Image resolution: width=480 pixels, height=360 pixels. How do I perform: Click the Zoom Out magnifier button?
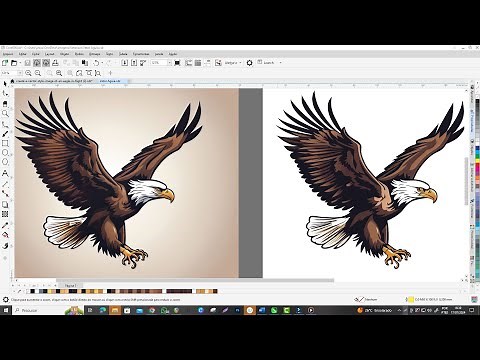coord(38,73)
